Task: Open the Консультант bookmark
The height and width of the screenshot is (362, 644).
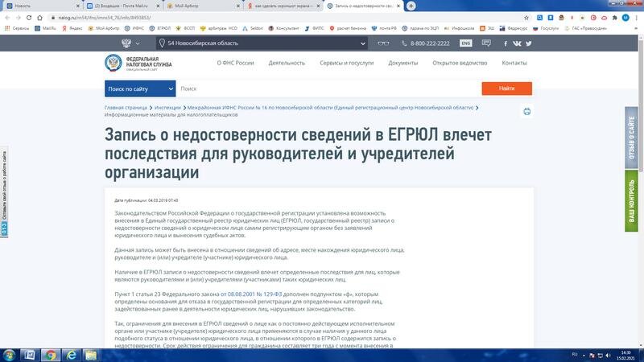Action: click(x=283, y=28)
